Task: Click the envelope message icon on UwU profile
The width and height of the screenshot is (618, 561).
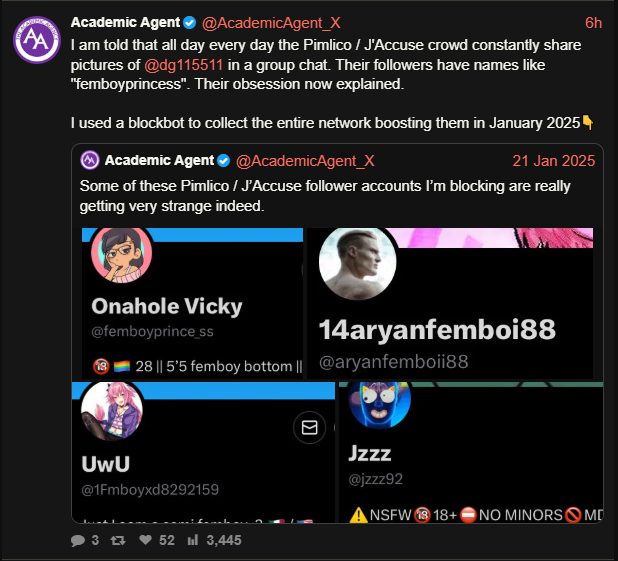Action: (x=309, y=427)
